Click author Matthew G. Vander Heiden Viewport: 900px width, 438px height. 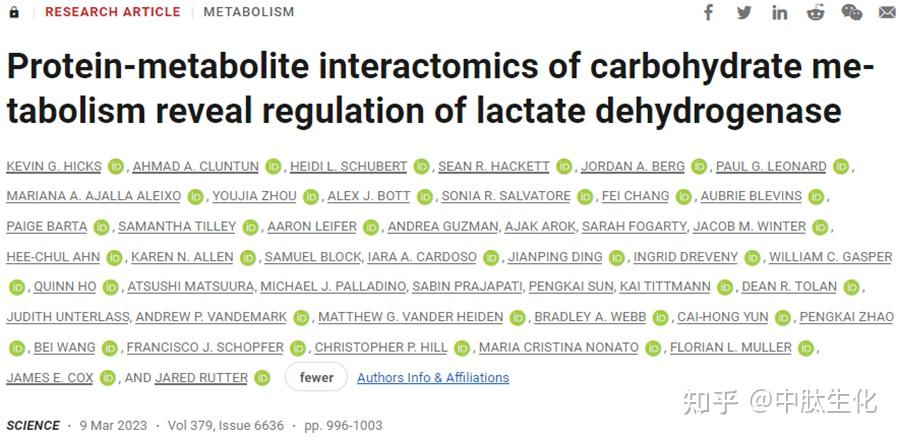(x=412, y=318)
